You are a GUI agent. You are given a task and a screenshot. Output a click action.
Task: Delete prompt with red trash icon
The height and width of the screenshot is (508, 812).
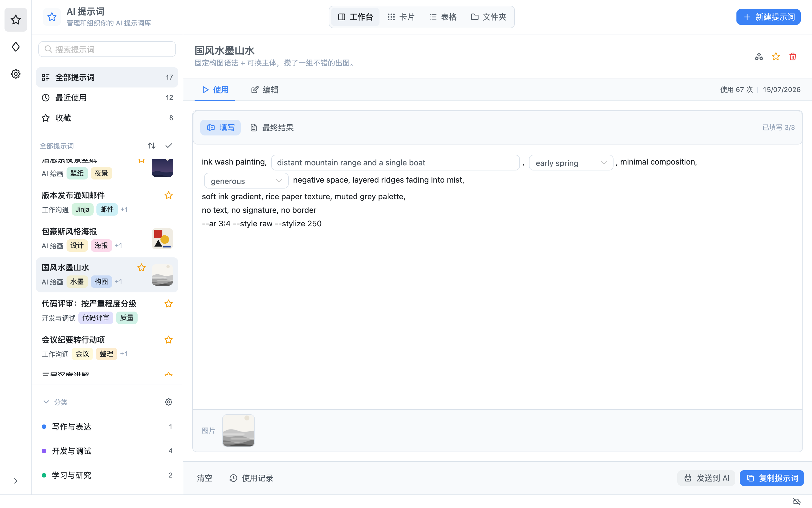(x=793, y=56)
